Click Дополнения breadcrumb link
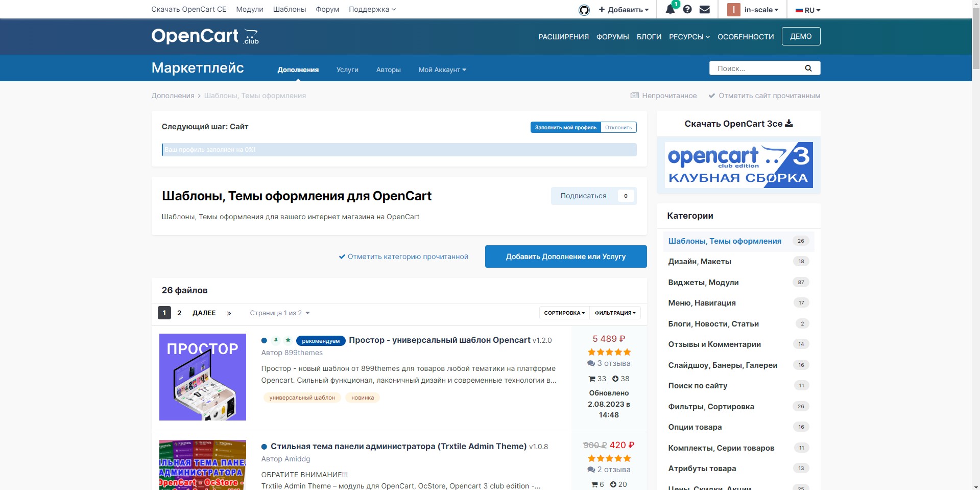This screenshot has width=980, height=490. pyautogui.click(x=173, y=96)
